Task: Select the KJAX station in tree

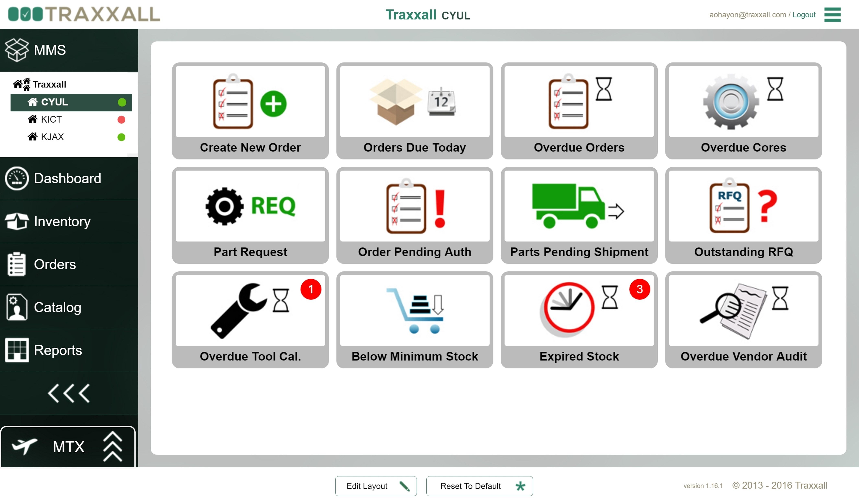Action: pos(52,137)
